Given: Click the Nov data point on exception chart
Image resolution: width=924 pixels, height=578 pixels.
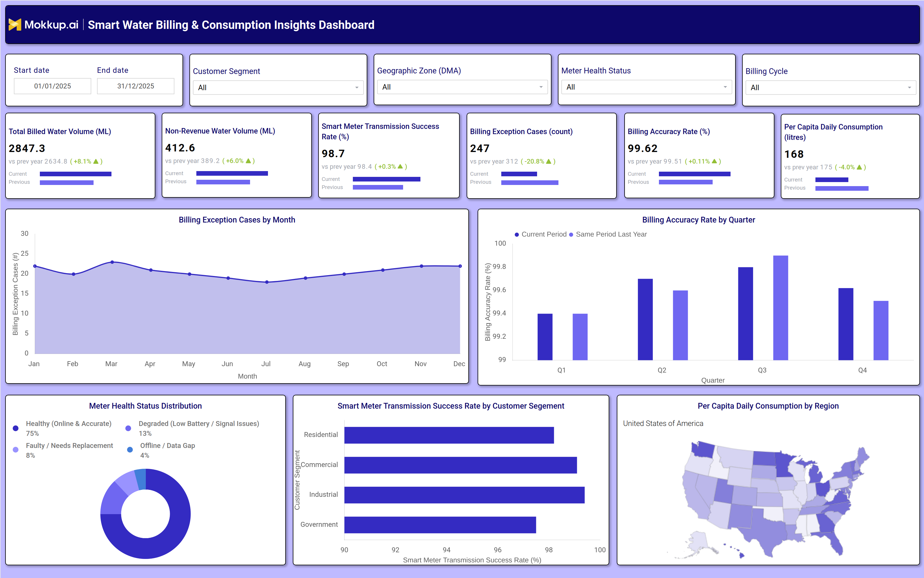Looking at the screenshot, I should (421, 266).
